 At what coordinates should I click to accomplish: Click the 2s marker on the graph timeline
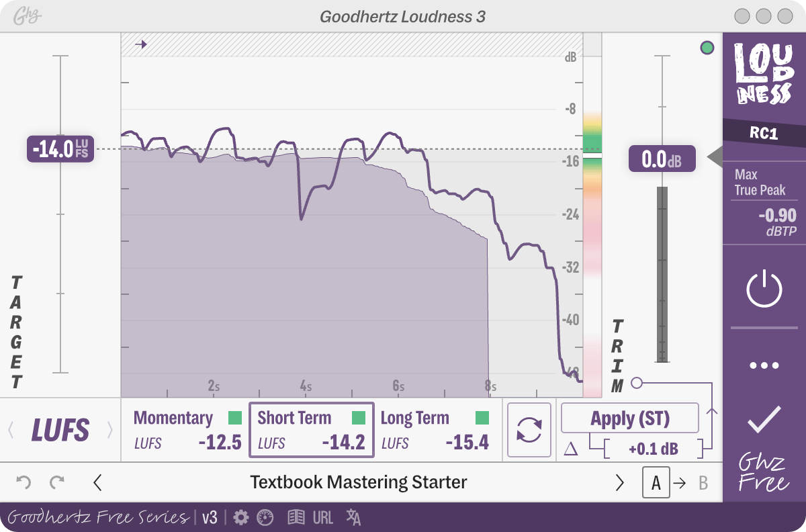(214, 386)
